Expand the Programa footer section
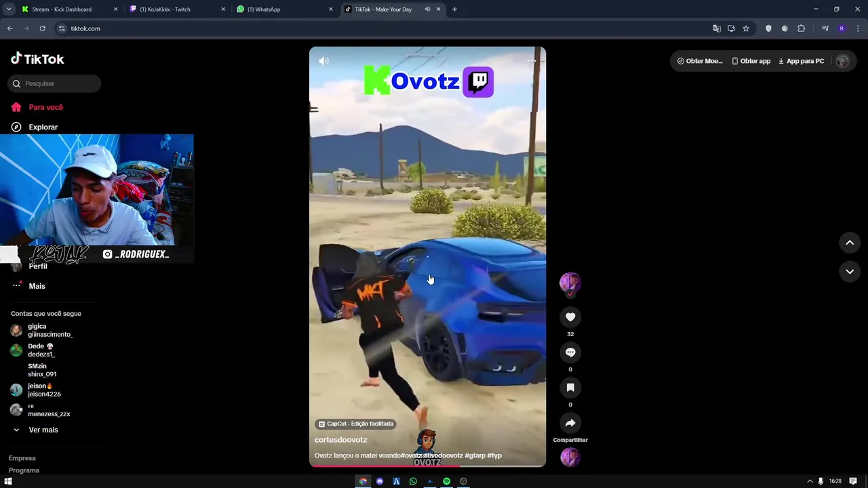 [x=24, y=470]
